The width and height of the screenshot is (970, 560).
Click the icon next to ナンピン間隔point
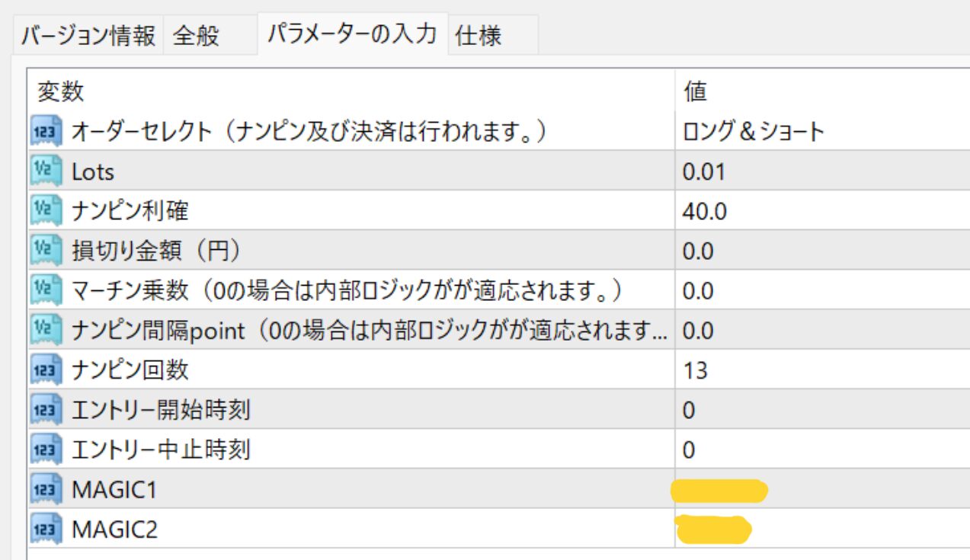tap(45, 331)
